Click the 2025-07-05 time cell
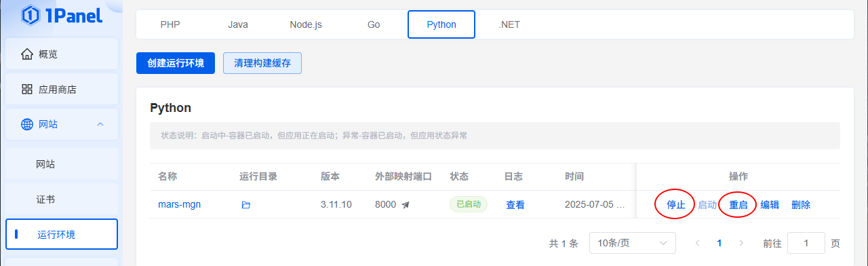Image resolution: width=868 pixels, height=266 pixels. (x=595, y=204)
